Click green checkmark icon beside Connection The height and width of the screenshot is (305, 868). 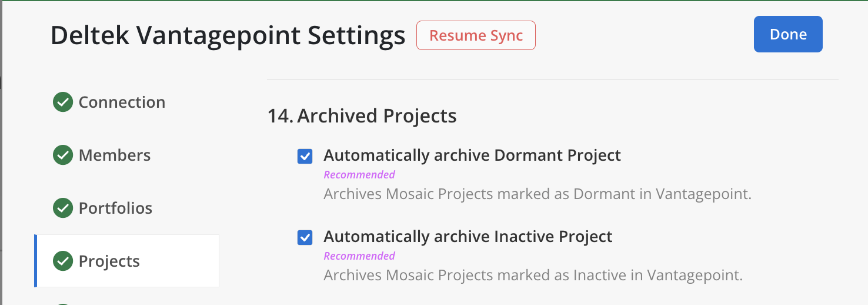[63, 102]
